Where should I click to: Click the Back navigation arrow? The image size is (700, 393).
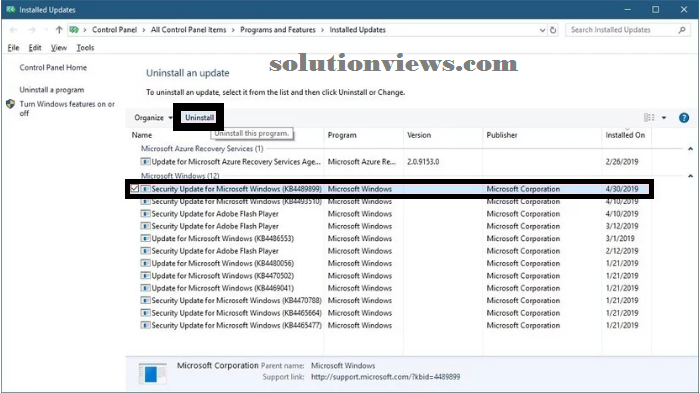click(x=13, y=30)
